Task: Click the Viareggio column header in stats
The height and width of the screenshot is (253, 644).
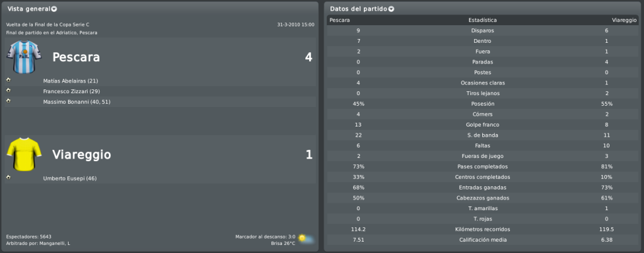Action: [x=624, y=20]
